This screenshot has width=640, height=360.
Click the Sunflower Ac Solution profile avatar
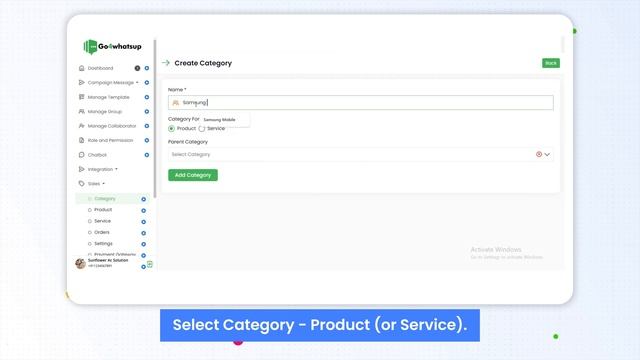[80, 263]
